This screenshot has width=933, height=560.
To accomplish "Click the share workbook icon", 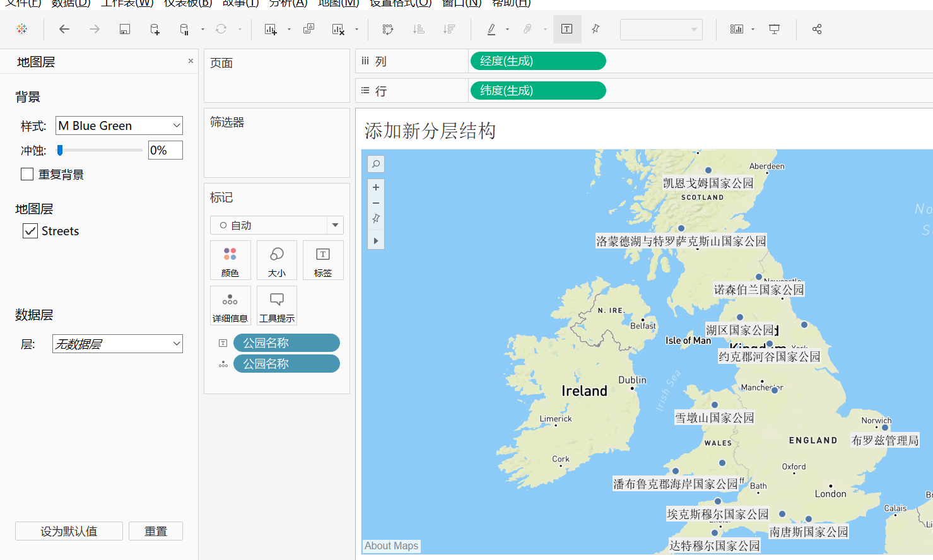I will click(817, 29).
